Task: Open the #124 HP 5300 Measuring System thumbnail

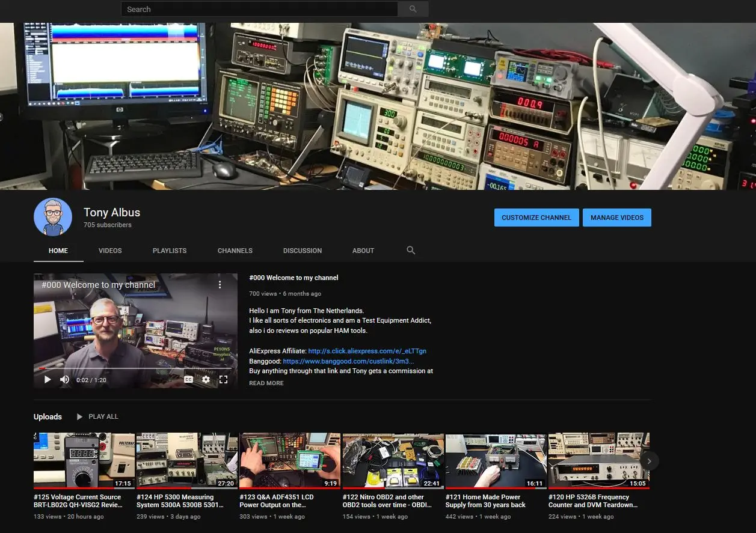Action: tap(187, 460)
